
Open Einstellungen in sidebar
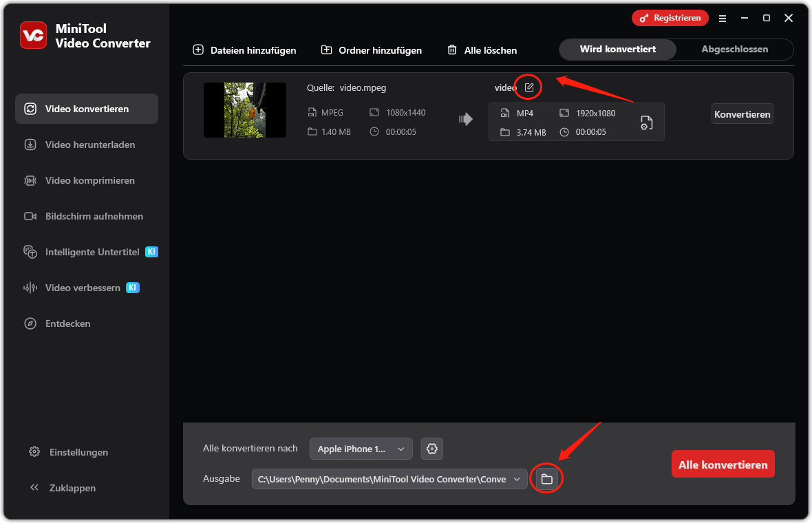click(68, 452)
